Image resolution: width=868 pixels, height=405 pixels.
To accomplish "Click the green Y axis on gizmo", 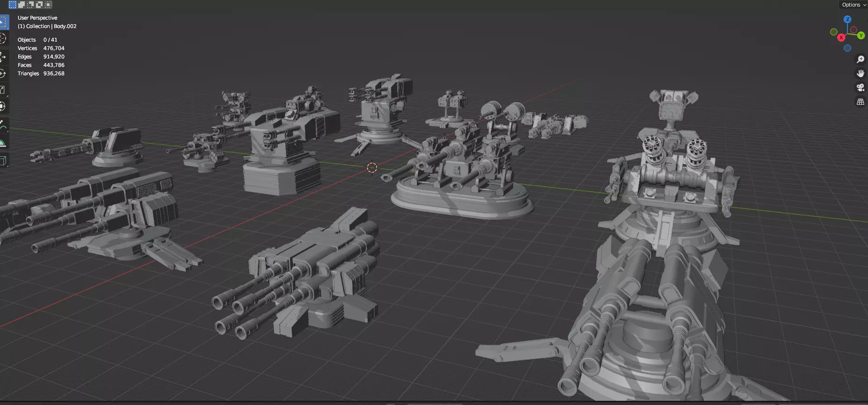I will pyautogui.click(x=861, y=36).
